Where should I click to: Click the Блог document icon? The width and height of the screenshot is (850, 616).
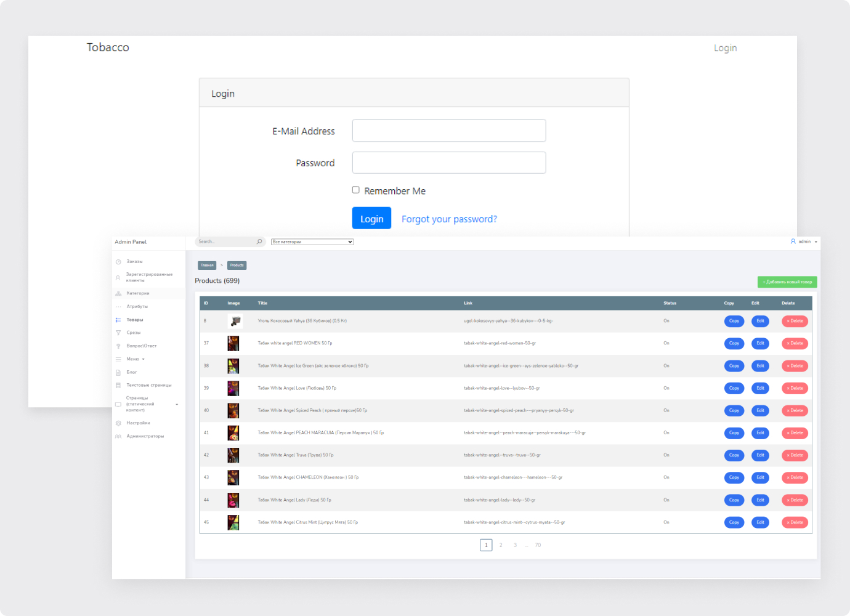pos(118,373)
